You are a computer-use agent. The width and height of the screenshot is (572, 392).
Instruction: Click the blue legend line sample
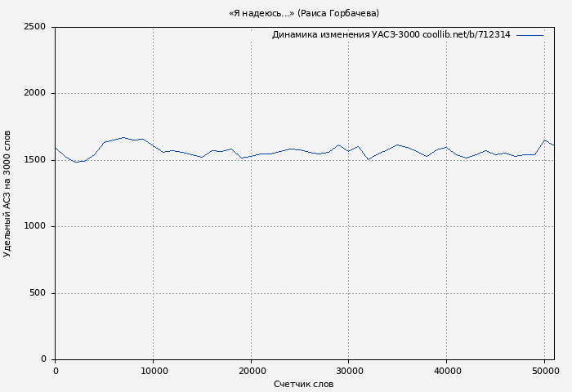coord(530,35)
